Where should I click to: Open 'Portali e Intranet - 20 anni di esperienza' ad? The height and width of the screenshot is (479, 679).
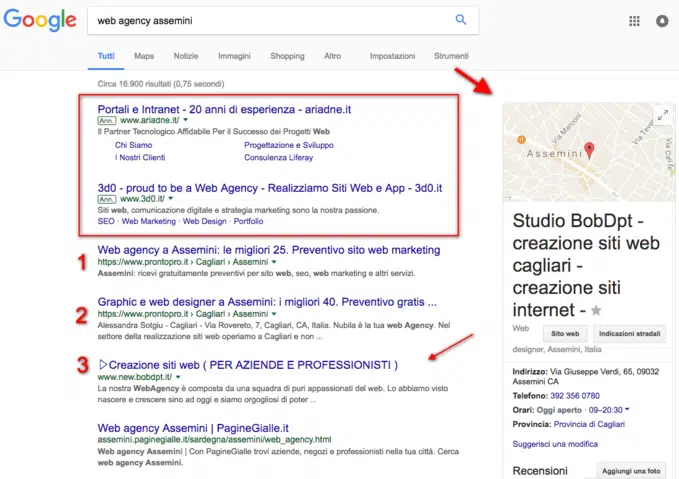[224, 109]
